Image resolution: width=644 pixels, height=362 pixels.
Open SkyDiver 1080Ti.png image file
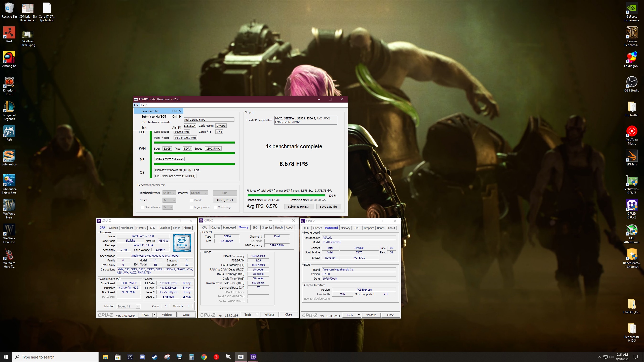[x=28, y=39]
